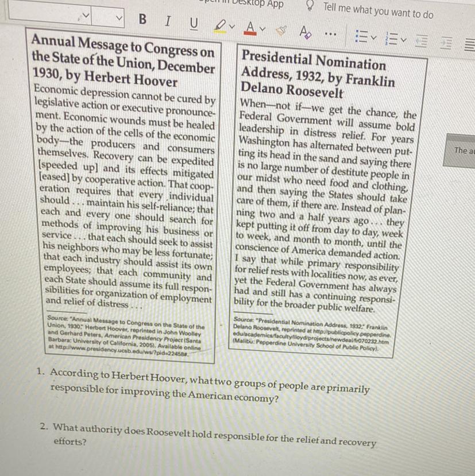Click the Hoover "Annual Message to Congress" heading
Screen dimensions: 475x476
tap(123, 60)
